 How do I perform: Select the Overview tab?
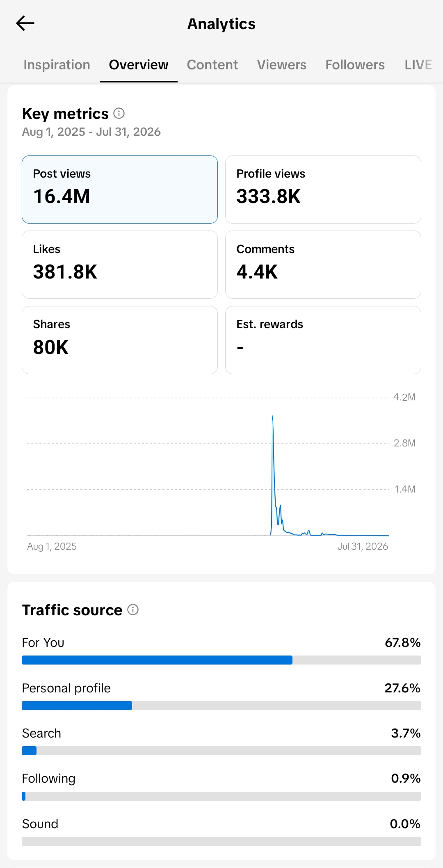pyautogui.click(x=139, y=65)
